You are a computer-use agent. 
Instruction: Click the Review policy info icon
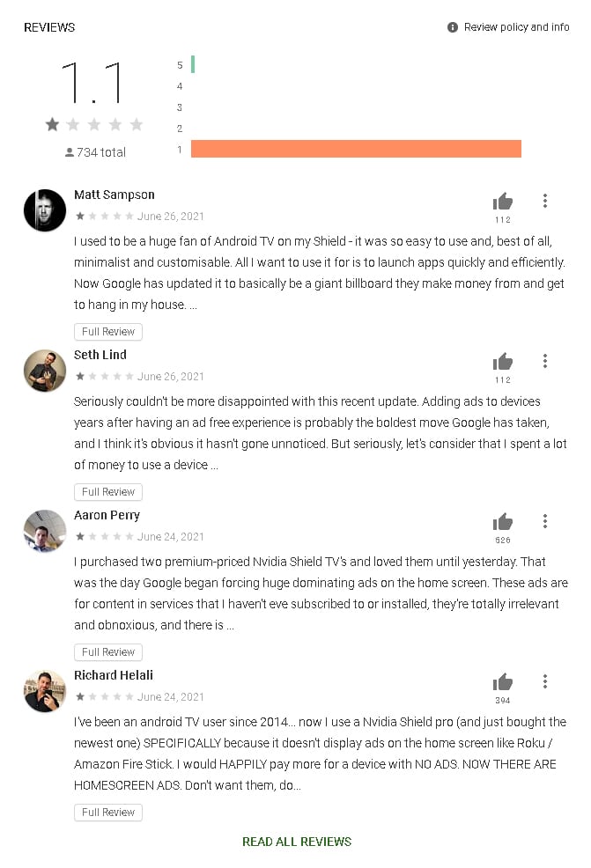click(x=453, y=27)
